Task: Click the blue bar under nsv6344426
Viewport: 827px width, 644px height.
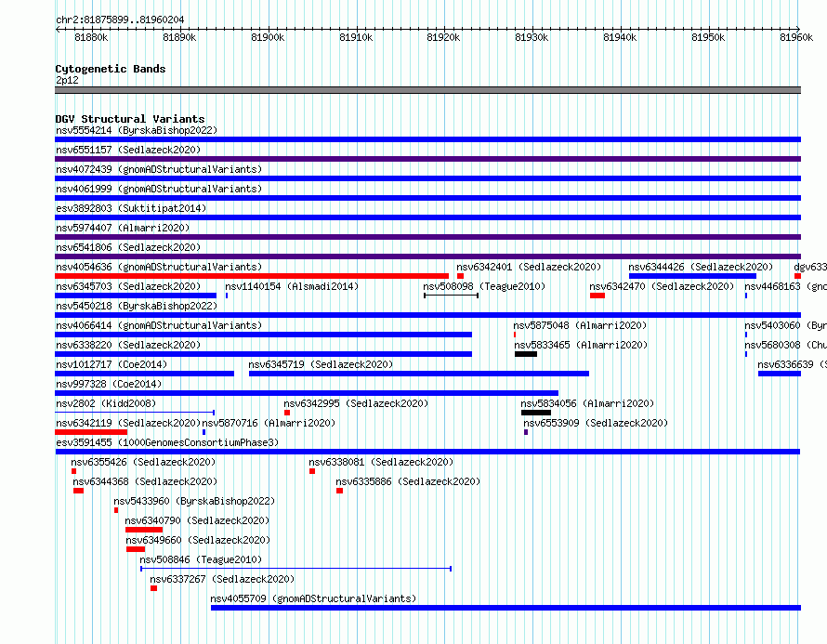Action: coord(692,276)
